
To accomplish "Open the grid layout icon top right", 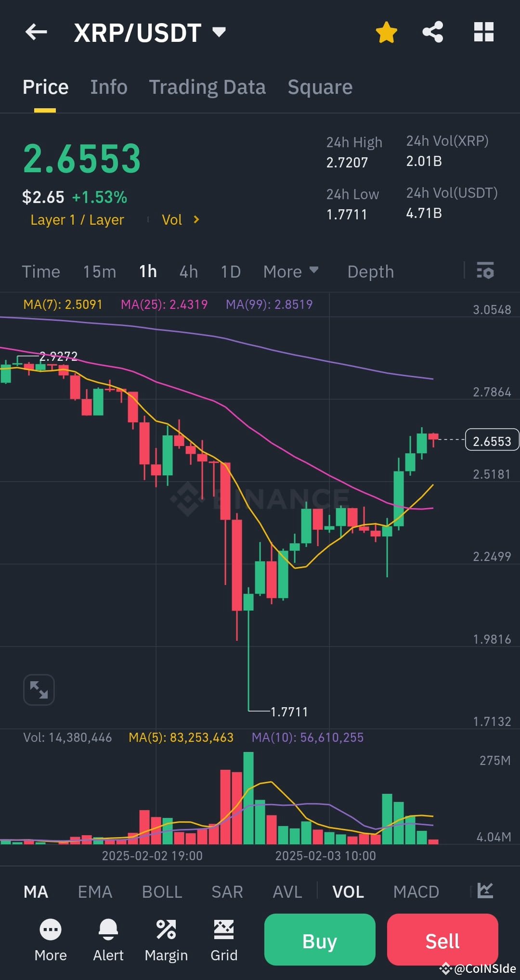I will pyautogui.click(x=483, y=32).
